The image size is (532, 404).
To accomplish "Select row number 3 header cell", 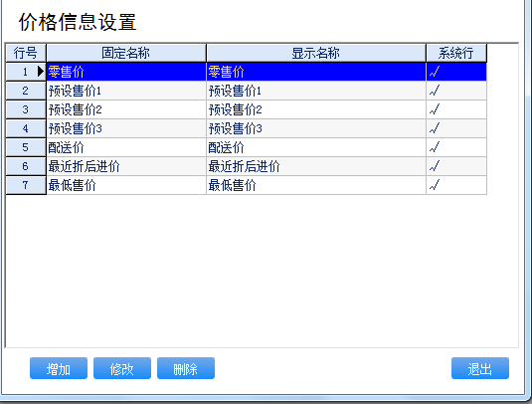I will click(x=26, y=109).
